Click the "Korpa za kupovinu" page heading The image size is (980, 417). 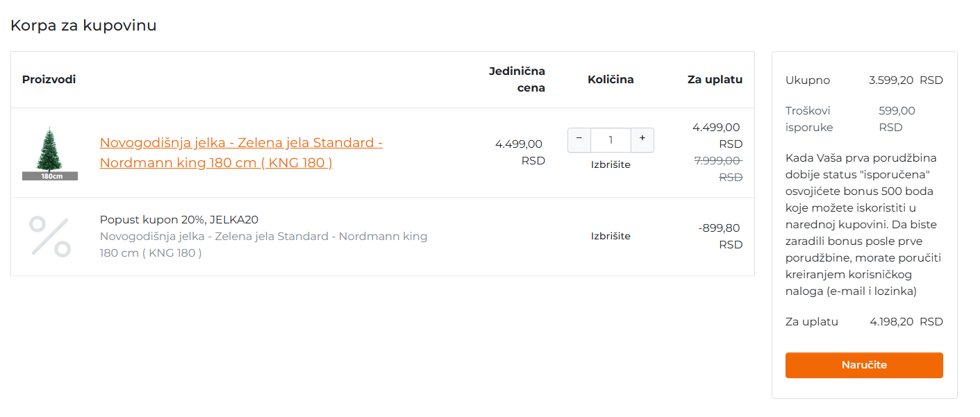pos(83,26)
